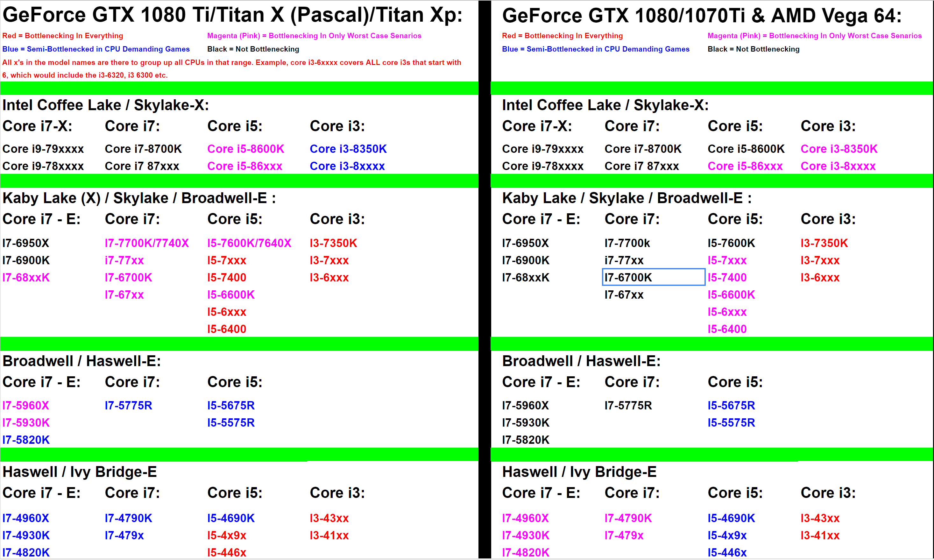Select the black Core i5-8600K cell
Screen dimensions: 934x560
click(746, 149)
